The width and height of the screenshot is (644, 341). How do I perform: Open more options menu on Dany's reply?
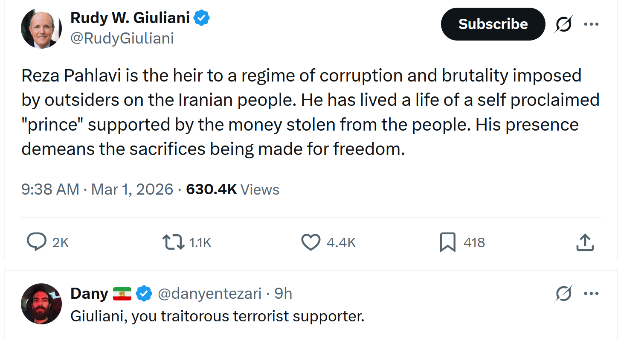591,294
